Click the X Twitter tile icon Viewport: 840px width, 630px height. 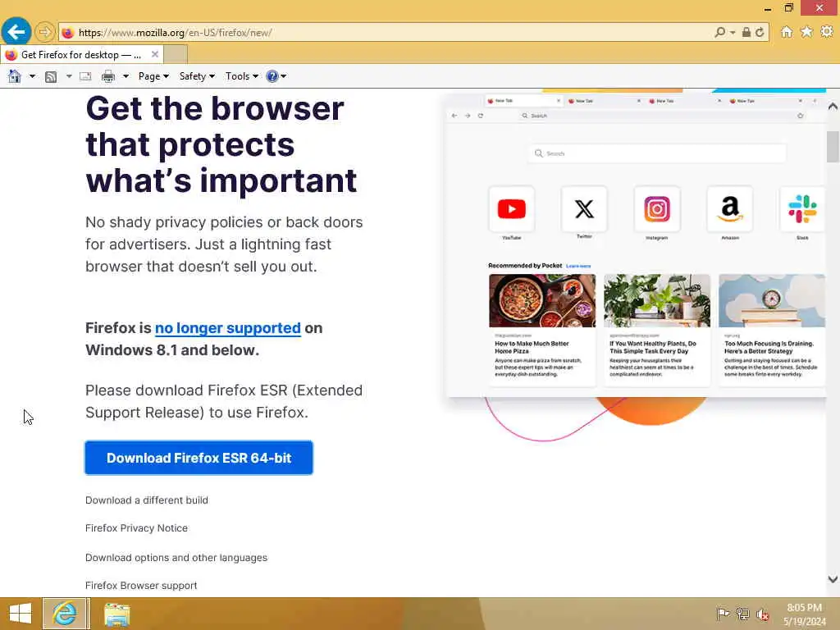coord(584,209)
